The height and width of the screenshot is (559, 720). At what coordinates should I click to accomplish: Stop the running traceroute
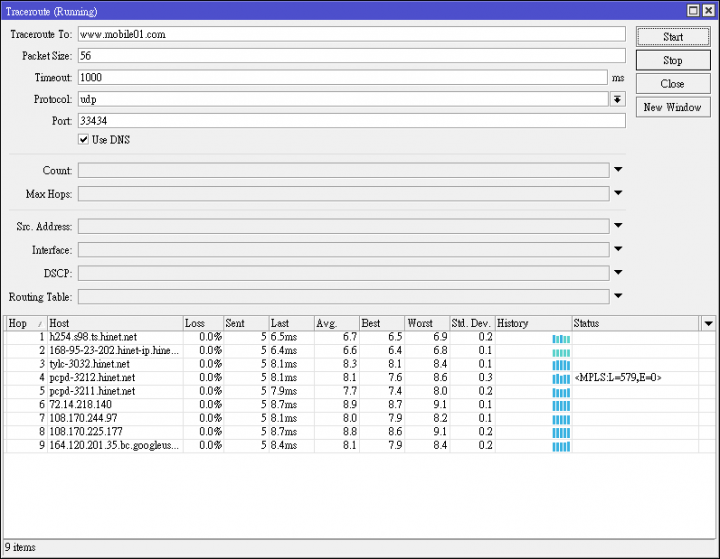673,60
